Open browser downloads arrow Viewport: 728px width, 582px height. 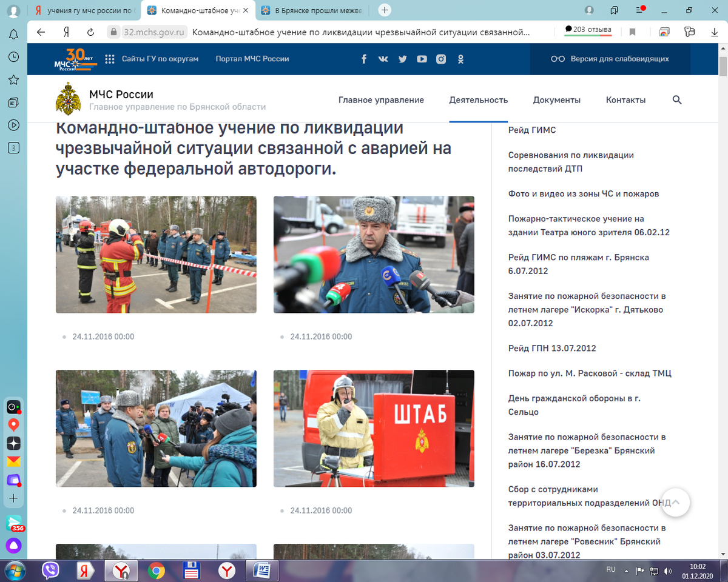(x=715, y=32)
